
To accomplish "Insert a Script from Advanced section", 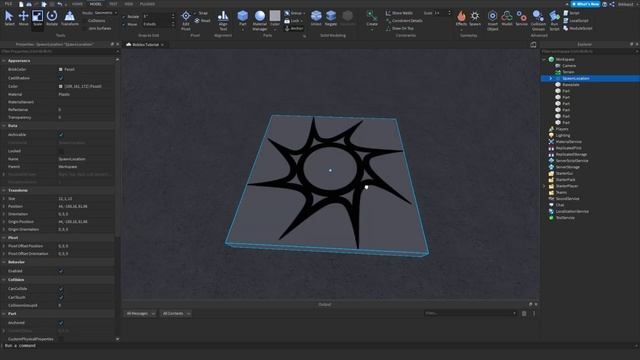I will (571, 13).
